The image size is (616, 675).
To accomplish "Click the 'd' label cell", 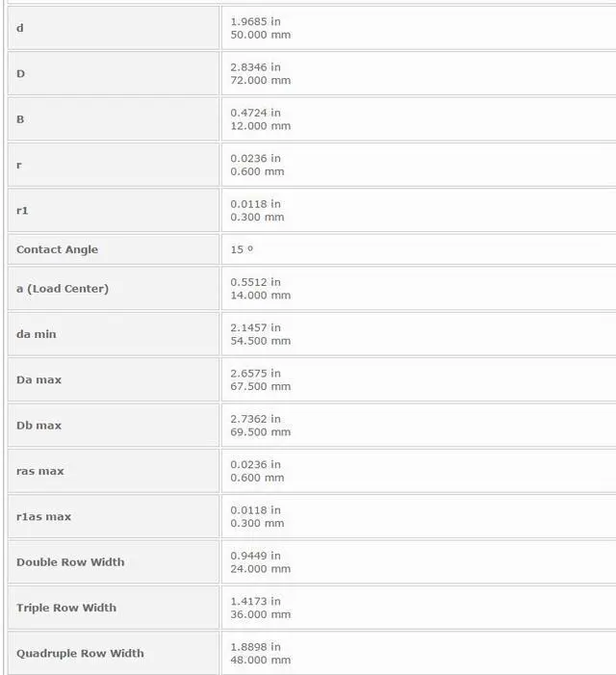I will [x=20, y=28].
